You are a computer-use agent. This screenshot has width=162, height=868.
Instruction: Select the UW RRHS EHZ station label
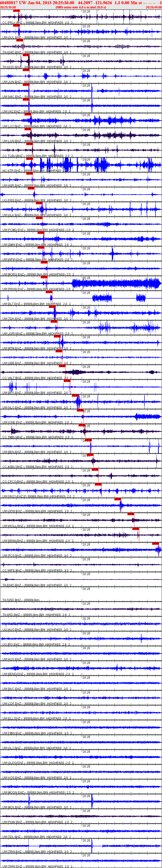[13, 289]
